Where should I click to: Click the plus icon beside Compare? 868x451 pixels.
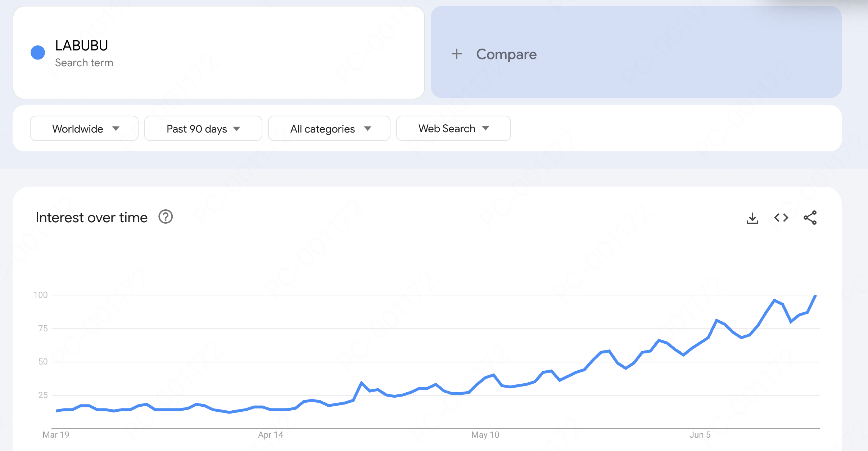click(x=457, y=54)
